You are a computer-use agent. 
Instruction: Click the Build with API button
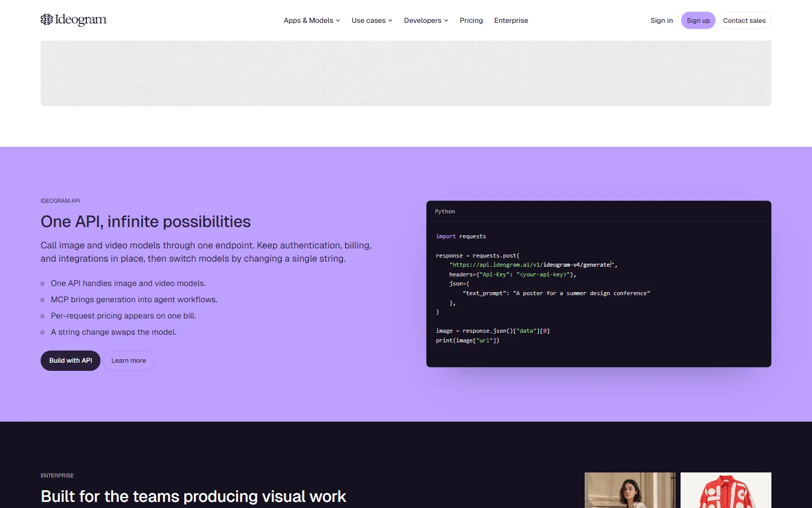71,361
